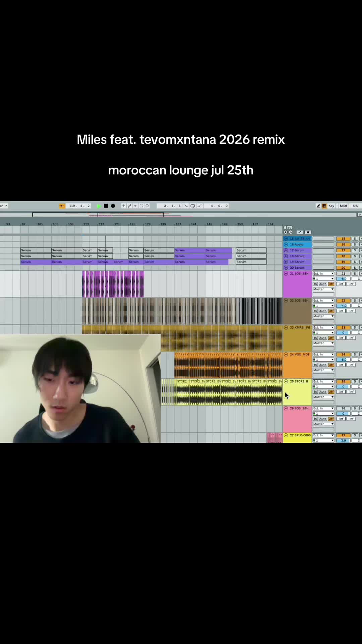Click the Set locator button
362x644 pixels.
click(x=288, y=227)
